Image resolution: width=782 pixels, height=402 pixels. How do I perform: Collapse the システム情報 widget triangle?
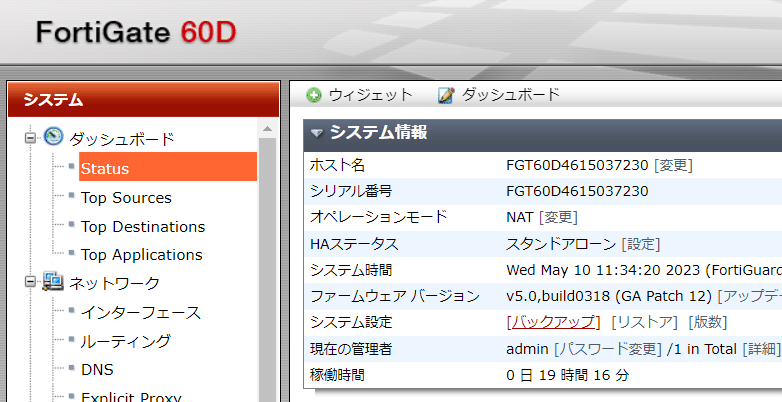[x=317, y=133]
